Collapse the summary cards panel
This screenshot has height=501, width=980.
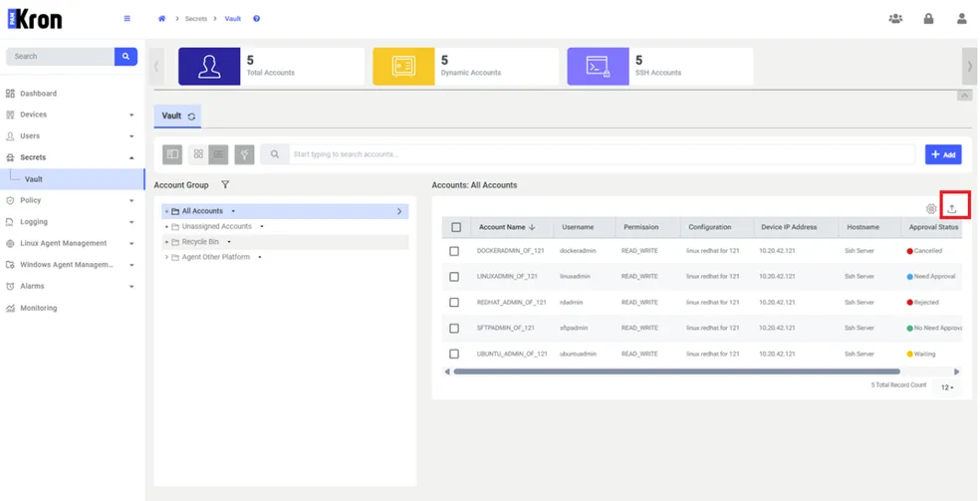(964, 96)
